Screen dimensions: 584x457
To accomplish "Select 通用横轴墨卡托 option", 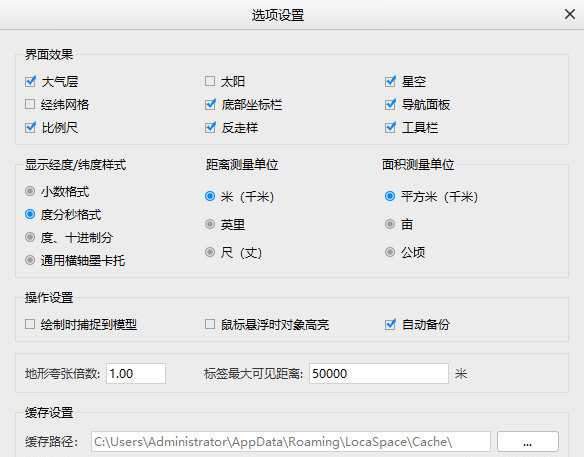I will point(30,260).
